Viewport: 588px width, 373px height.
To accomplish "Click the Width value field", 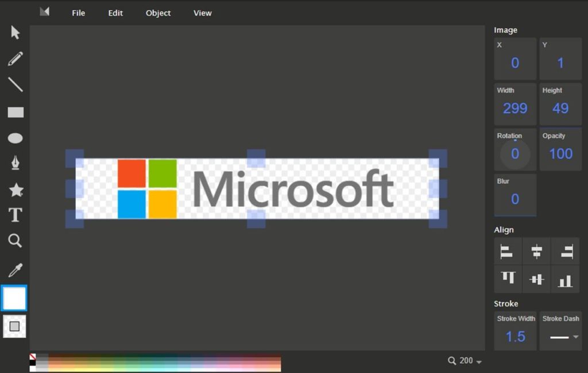I will (514, 108).
